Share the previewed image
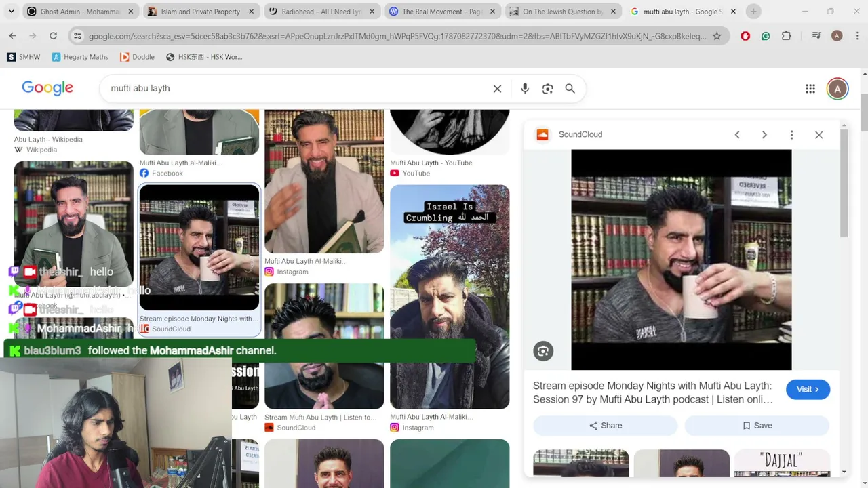 605,426
